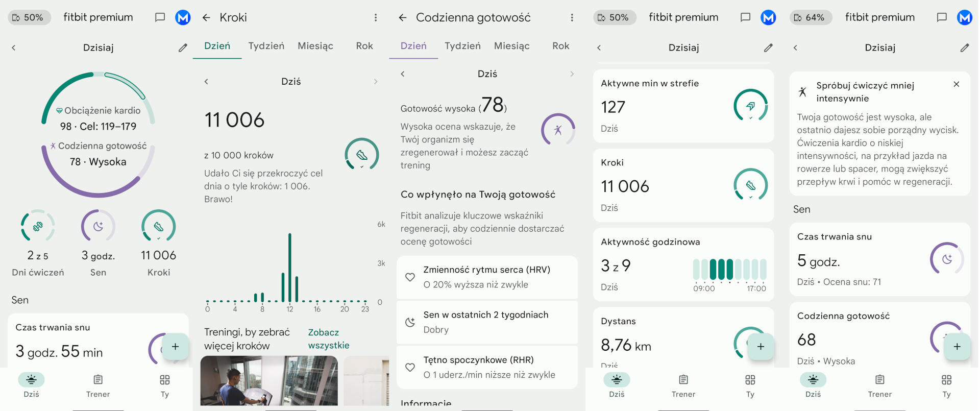Tap the tallest bar in steps chart
This screenshot has width=980, height=411.
pos(289,267)
